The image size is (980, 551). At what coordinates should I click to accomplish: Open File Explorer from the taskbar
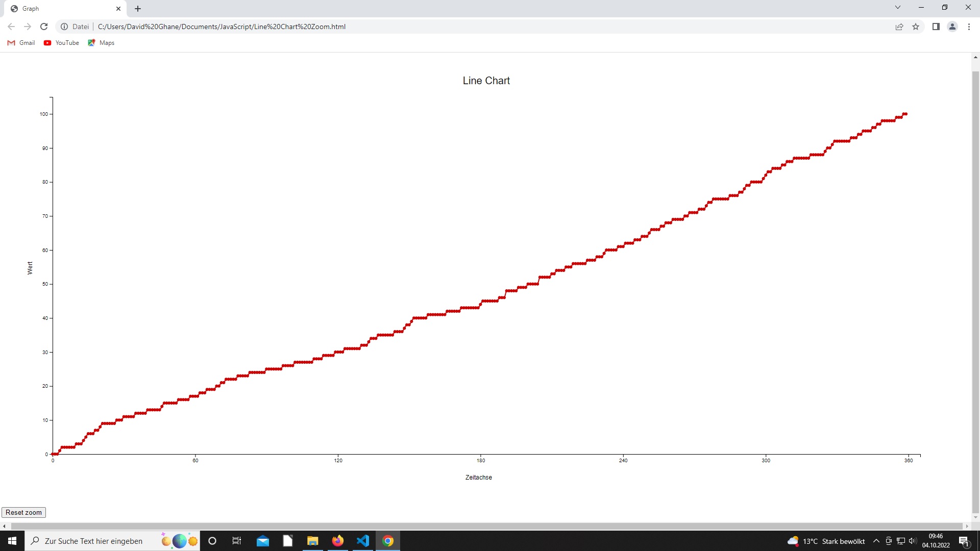click(312, 541)
